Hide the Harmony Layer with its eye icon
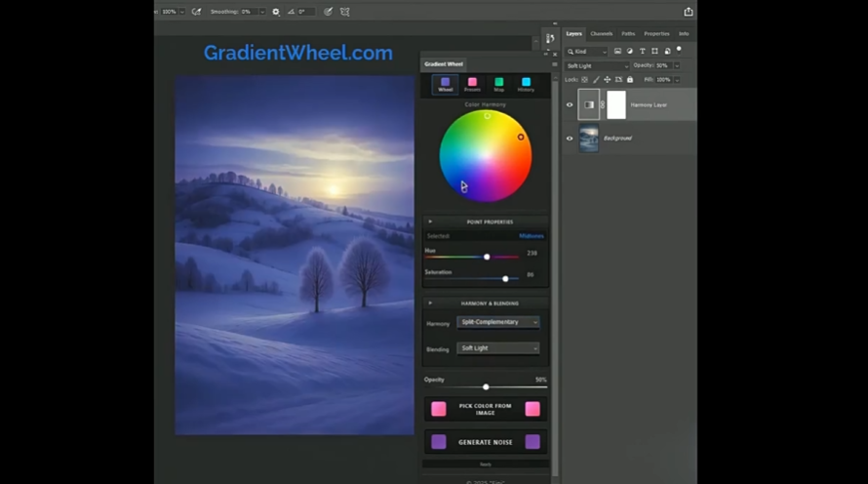 click(570, 104)
